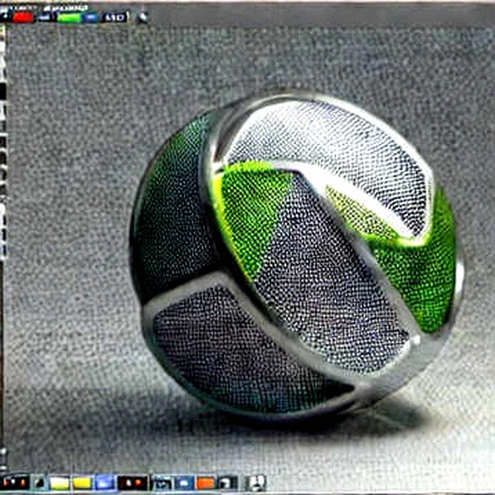The width and height of the screenshot is (495, 495).
Task: Select the dark icon with orange dots
Action: coord(132,482)
